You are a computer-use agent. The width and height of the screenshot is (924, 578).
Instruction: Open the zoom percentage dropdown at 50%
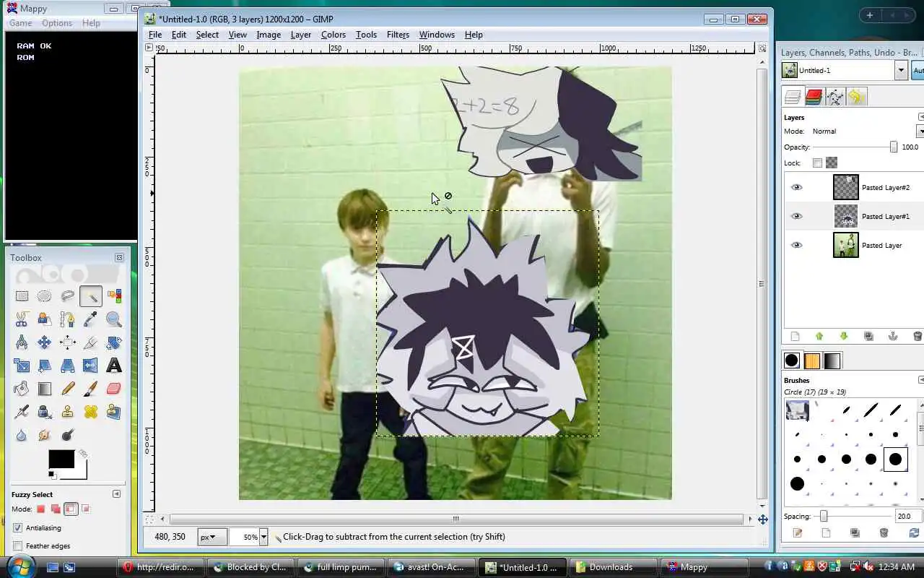click(263, 537)
